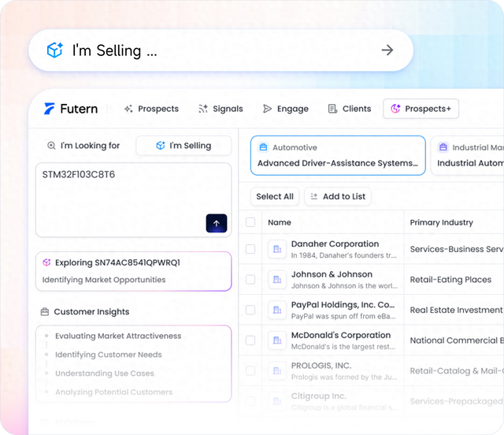The width and height of the screenshot is (504, 435).
Task: Select the Industrial Automation card
Action: (467, 155)
